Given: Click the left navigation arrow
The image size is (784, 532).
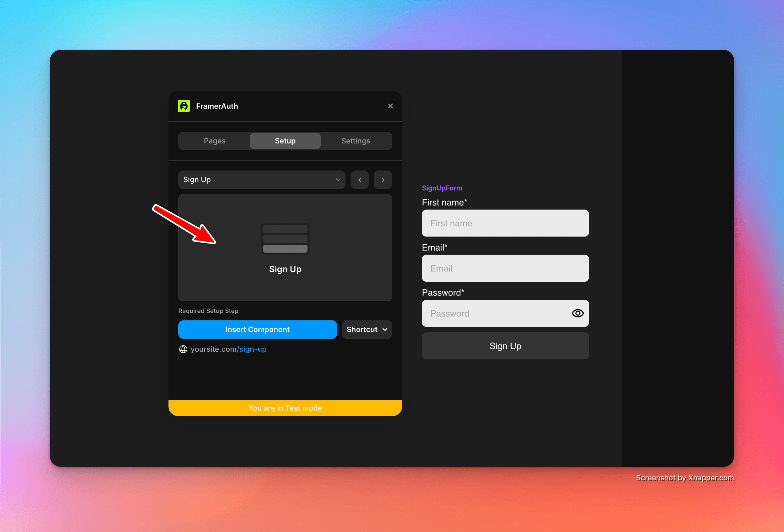Looking at the screenshot, I should tap(360, 179).
